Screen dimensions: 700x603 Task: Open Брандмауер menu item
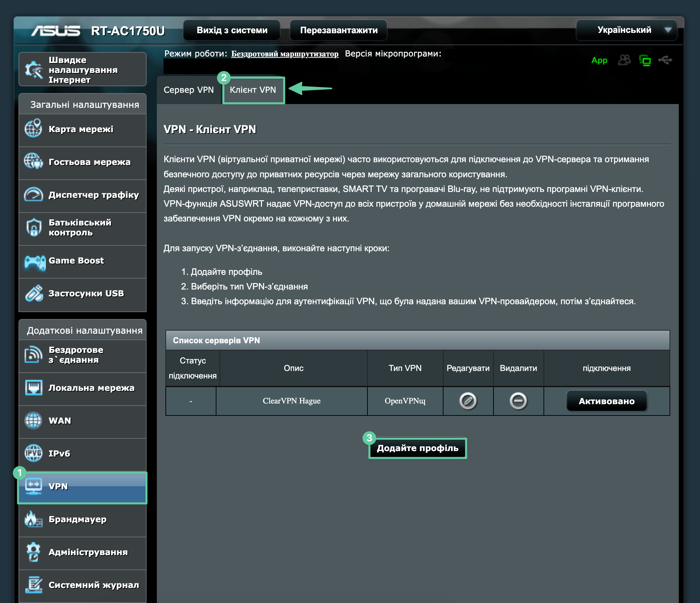(83, 519)
